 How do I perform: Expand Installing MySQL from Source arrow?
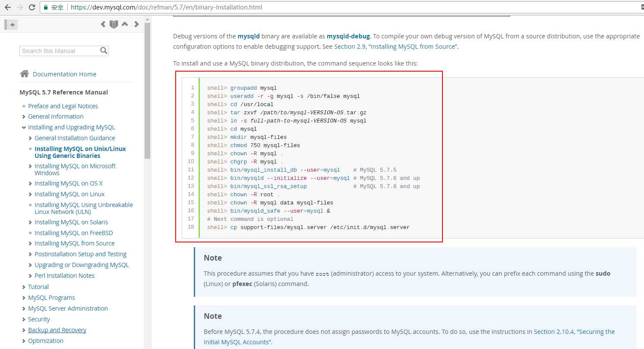pos(30,243)
